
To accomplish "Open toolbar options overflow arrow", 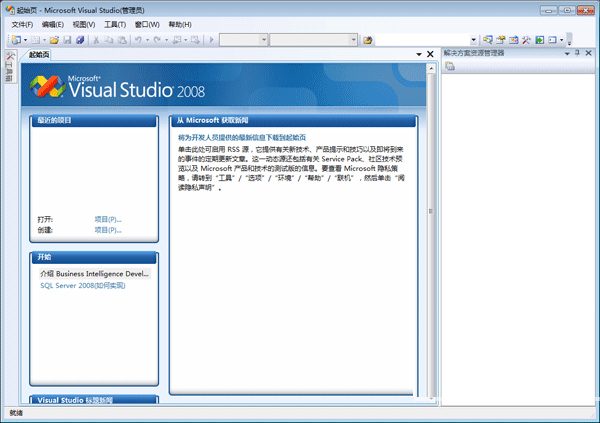I will coord(569,40).
